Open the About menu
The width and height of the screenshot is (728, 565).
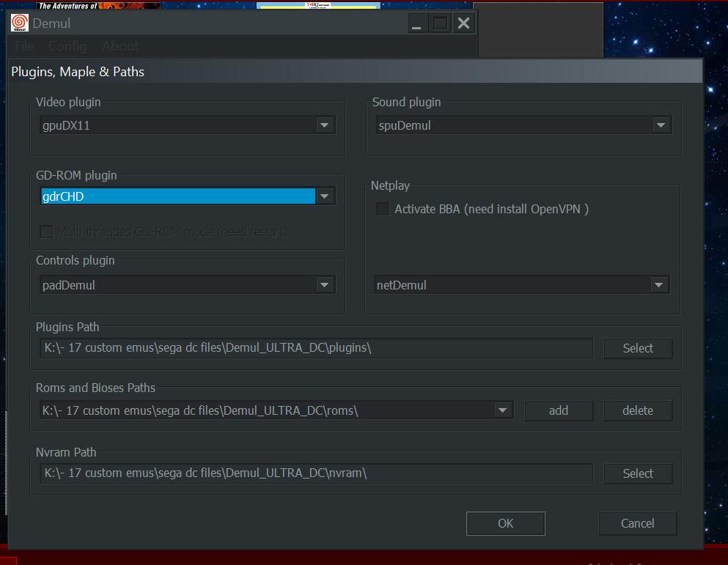pyautogui.click(x=120, y=46)
